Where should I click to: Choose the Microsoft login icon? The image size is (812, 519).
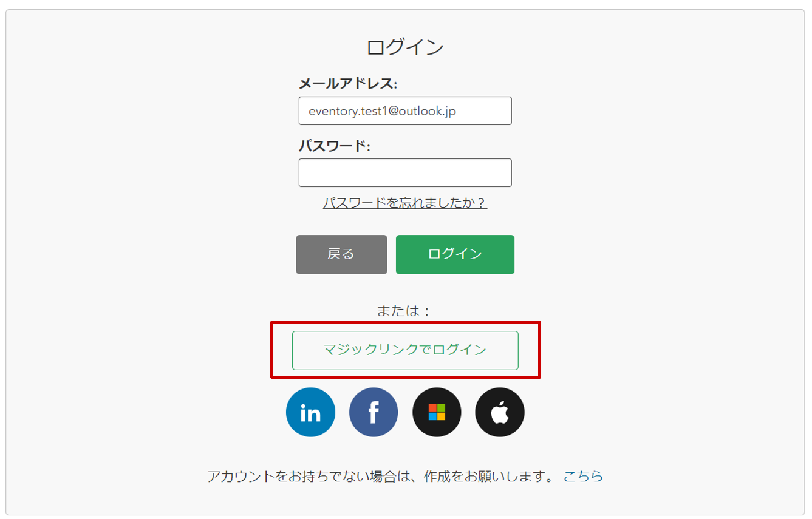click(437, 412)
